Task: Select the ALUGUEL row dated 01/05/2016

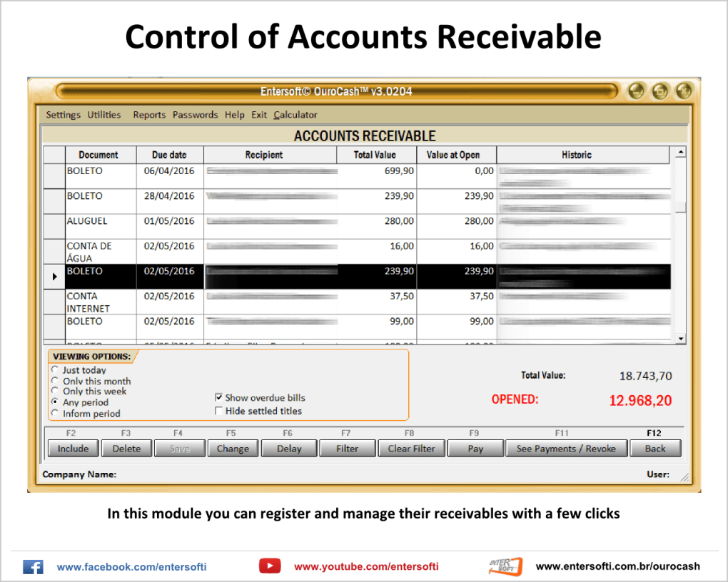Action: click(101, 222)
